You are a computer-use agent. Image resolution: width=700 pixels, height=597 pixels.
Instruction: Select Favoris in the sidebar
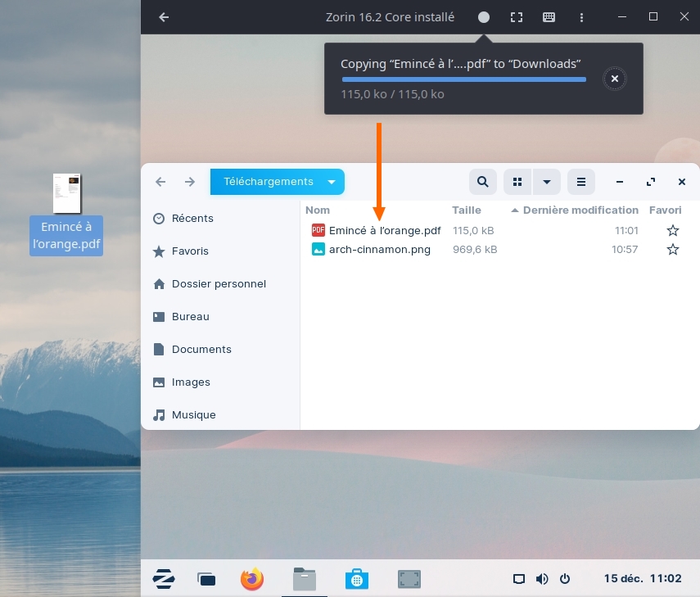[x=190, y=251]
